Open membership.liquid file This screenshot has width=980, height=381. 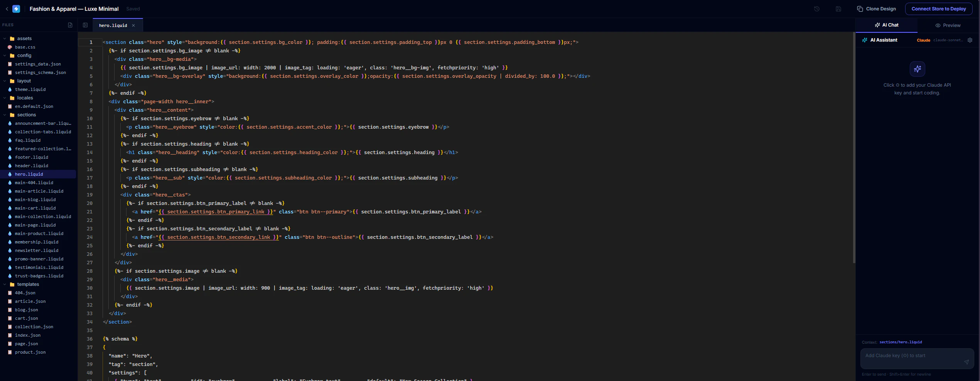tap(38, 242)
